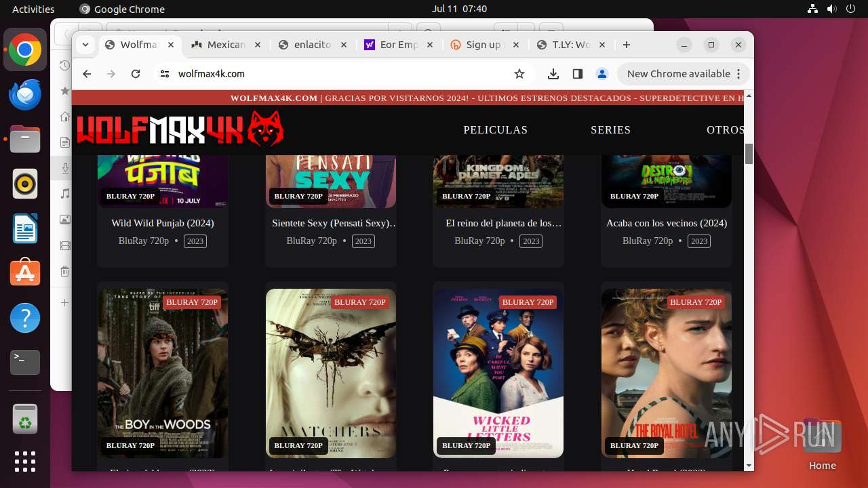Close the Wolfmax tab

tap(171, 45)
